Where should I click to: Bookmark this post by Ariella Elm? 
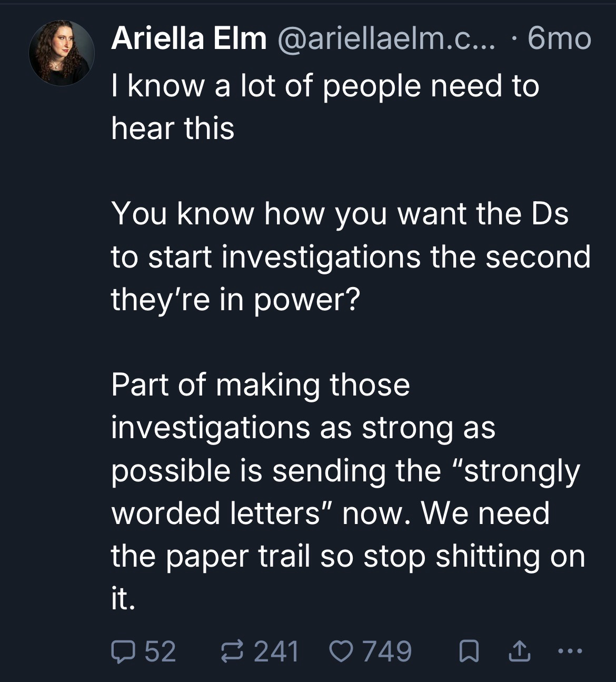tap(466, 653)
